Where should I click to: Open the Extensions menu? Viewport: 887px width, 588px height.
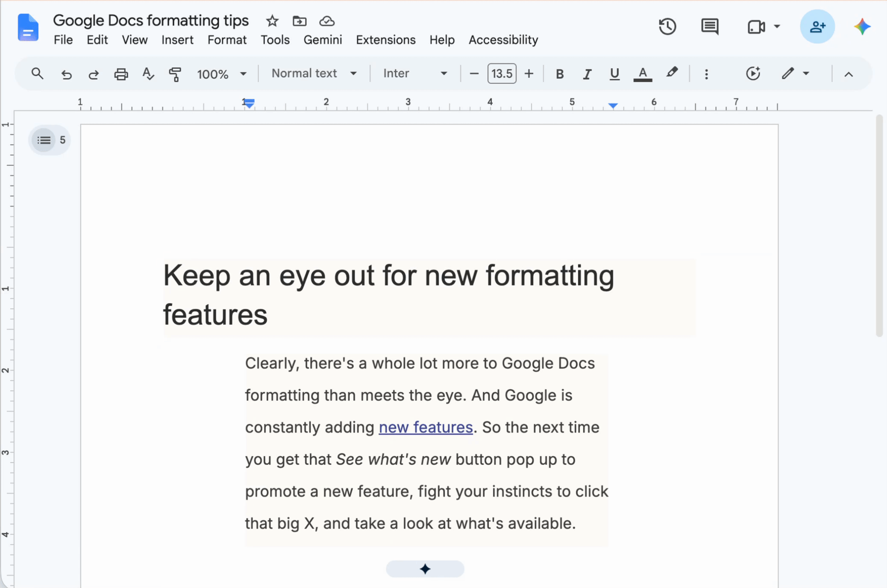click(x=385, y=40)
